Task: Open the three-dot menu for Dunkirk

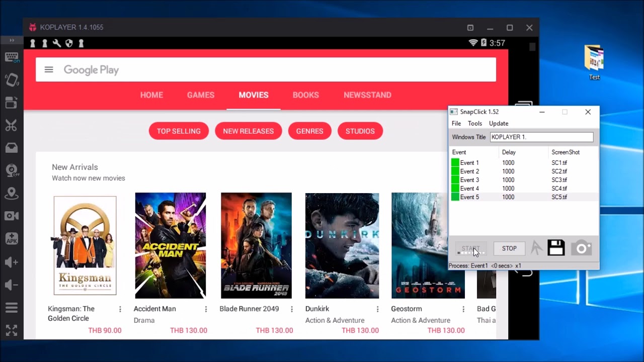Action: coord(377,309)
